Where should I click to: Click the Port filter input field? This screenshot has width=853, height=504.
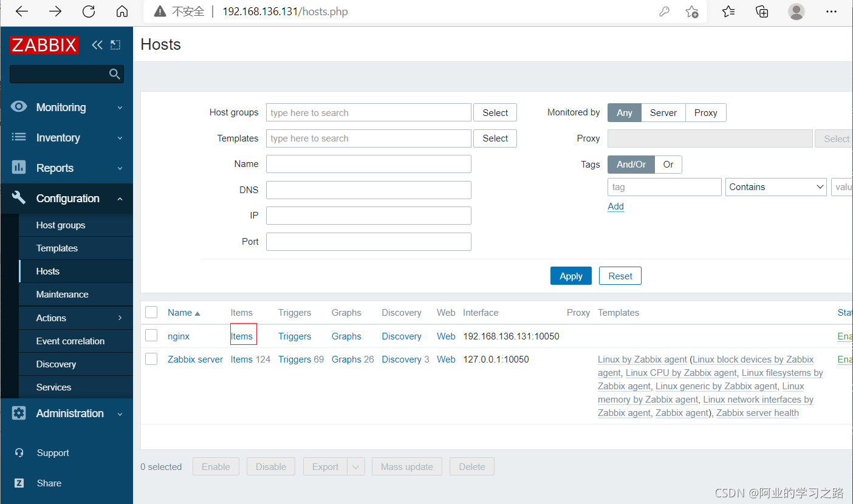coord(369,242)
